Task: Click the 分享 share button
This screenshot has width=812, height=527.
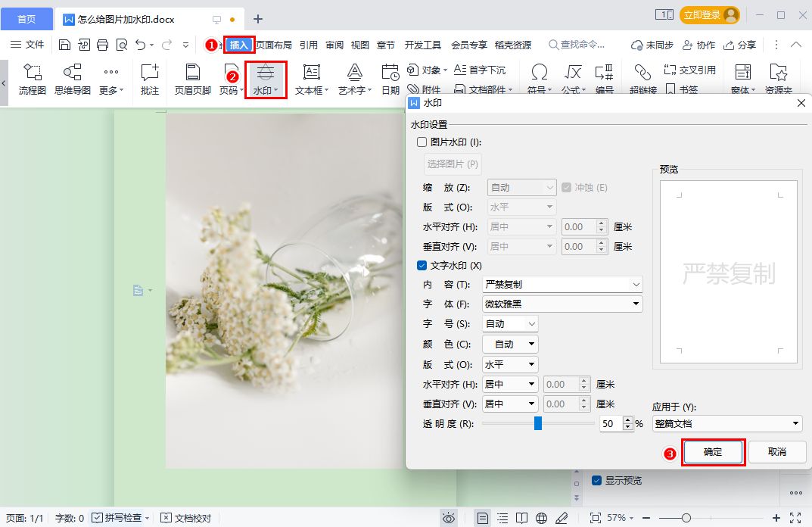Action: (740, 45)
